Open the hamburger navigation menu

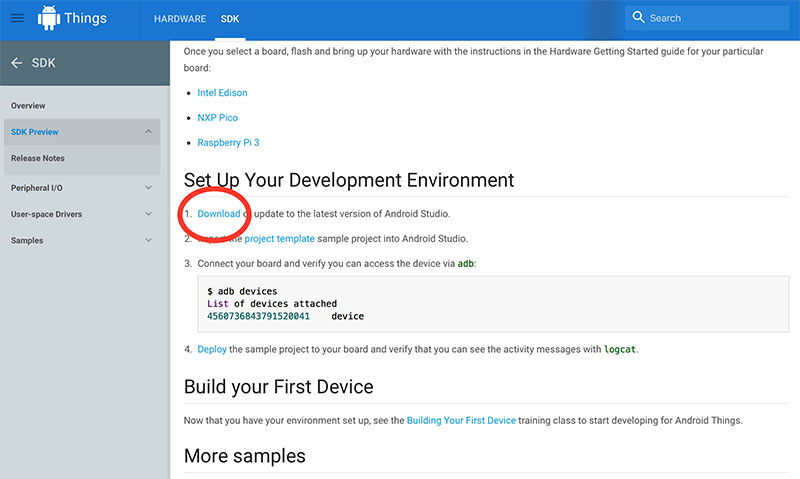17,18
